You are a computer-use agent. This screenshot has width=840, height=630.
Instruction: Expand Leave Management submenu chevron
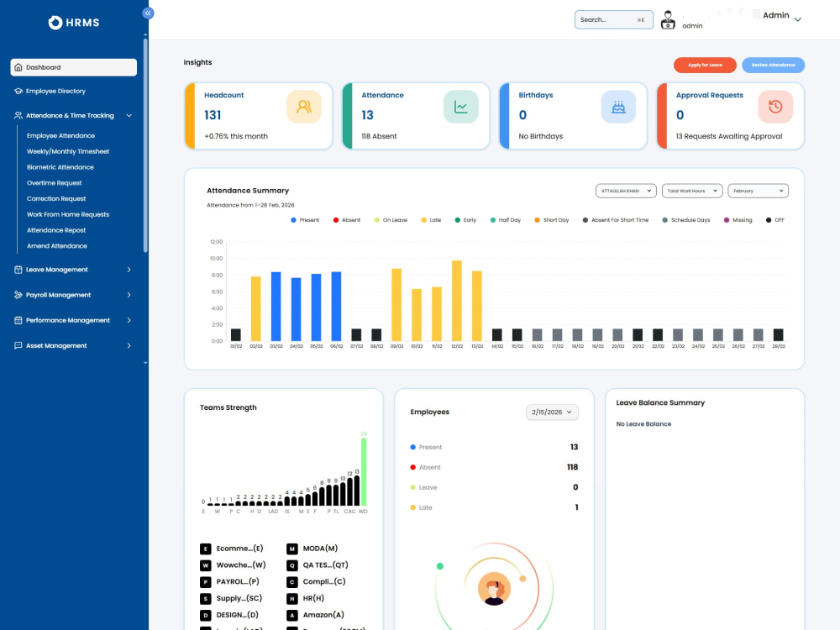point(129,270)
